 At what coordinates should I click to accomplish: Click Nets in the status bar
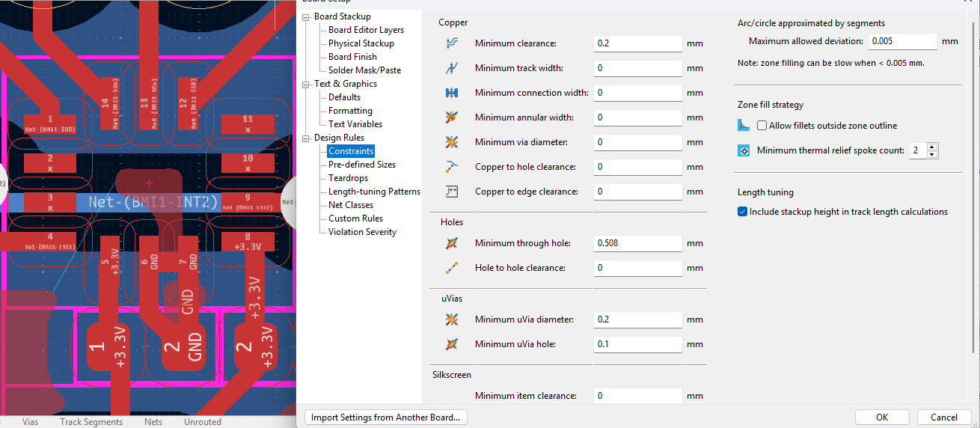(x=153, y=422)
